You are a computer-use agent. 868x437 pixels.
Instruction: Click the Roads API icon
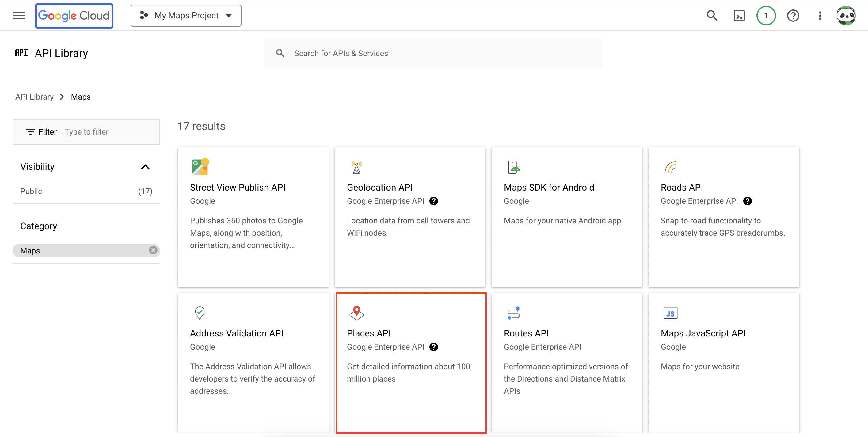(670, 167)
